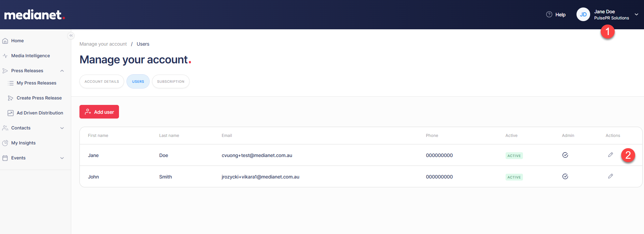The image size is (644, 234).
Task: Collapse the Press Releases menu section
Action: click(62, 71)
